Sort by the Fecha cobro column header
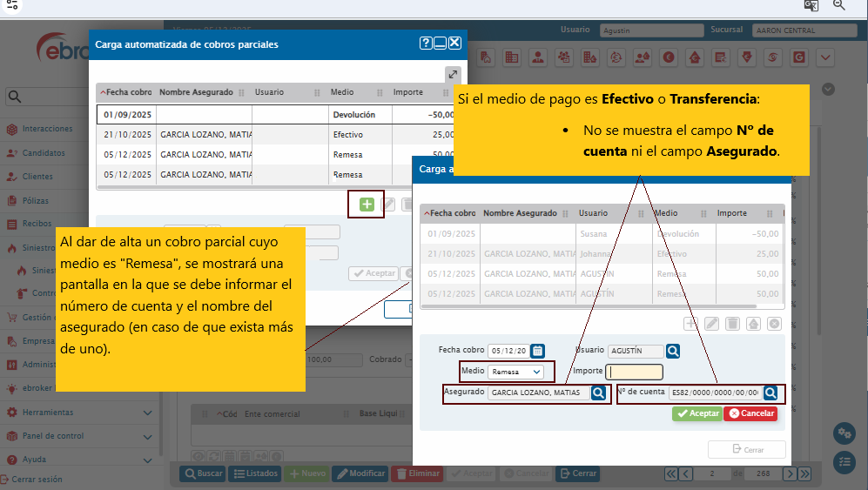The width and height of the screenshot is (868, 490). coord(126,92)
